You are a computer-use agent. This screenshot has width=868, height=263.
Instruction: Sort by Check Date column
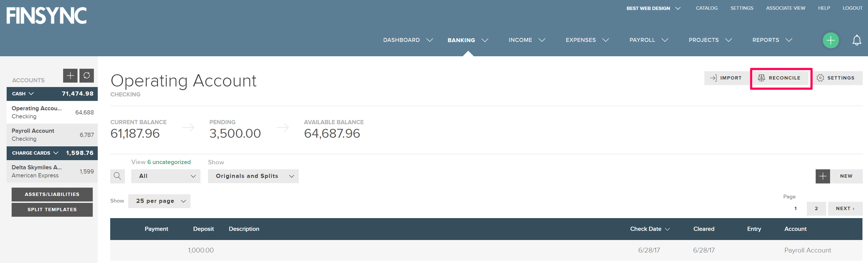click(x=650, y=229)
